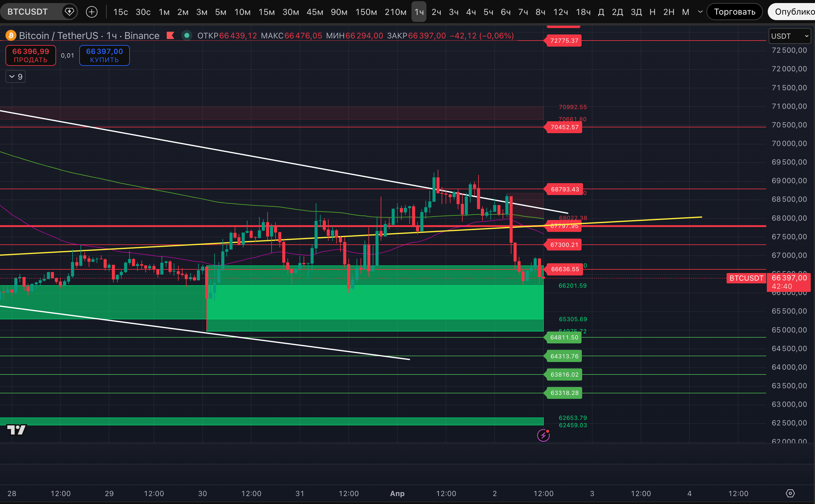The width and height of the screenshot is (815, 504).
Task: Click the green 64811.50 price level label
Action: coord(564,337)
